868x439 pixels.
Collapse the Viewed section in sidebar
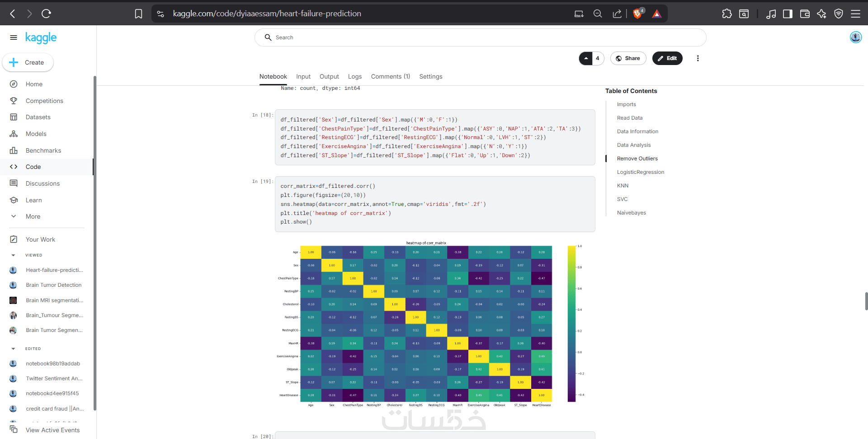[13, 255]
